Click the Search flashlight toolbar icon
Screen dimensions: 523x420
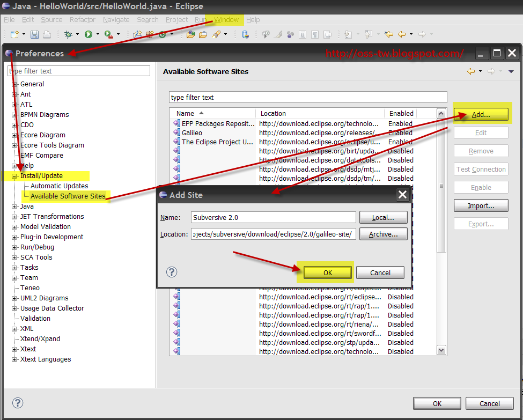tap(216, 34)
